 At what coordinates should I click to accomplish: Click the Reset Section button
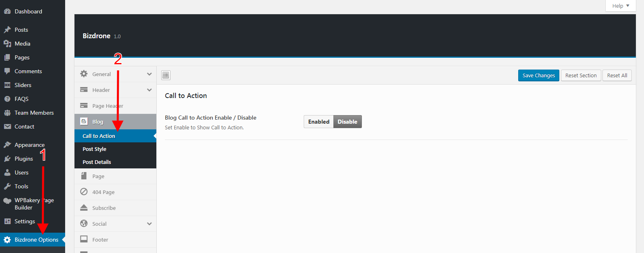[x=581, y=75]
